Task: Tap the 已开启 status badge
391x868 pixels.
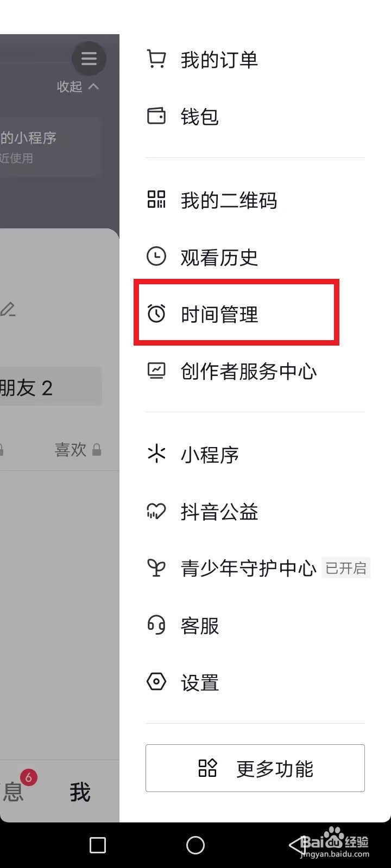Action: [346, 568]
